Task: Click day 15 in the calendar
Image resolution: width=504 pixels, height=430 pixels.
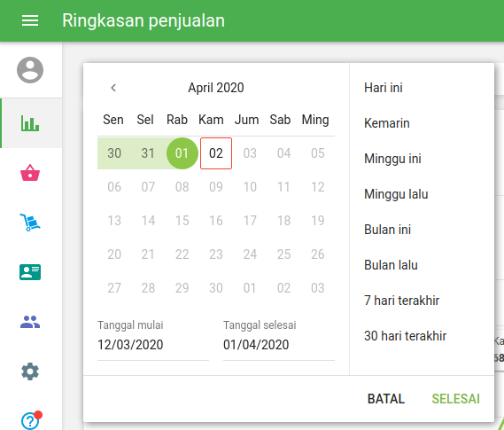Action: tap(182, 221)
